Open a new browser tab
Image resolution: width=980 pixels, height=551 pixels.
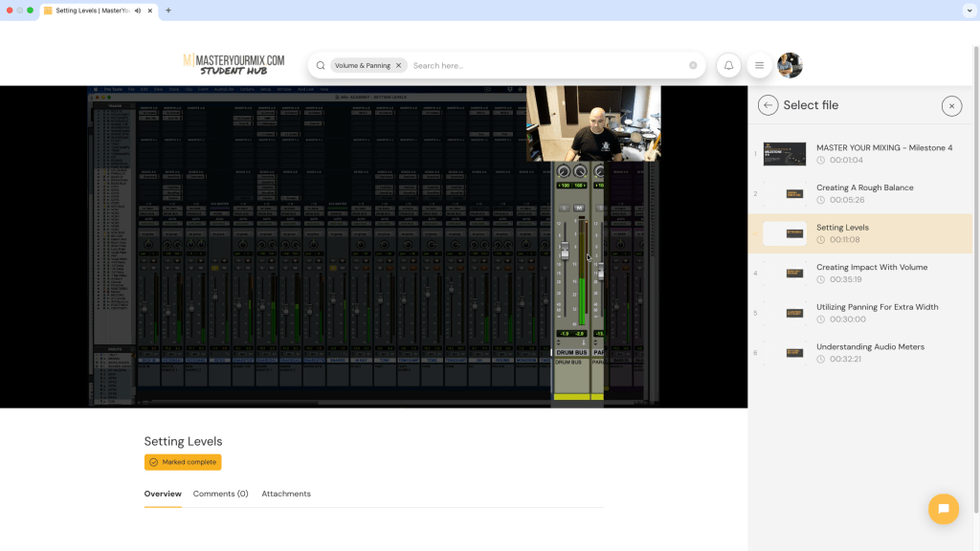pyautogui.click(x=168, y=11)
